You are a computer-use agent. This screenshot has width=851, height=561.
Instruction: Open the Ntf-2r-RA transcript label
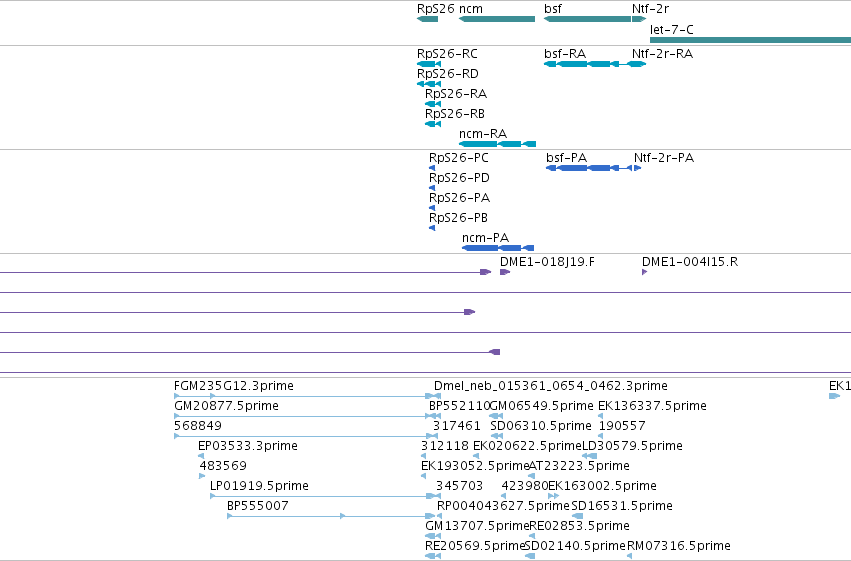(x=662, y=54)
